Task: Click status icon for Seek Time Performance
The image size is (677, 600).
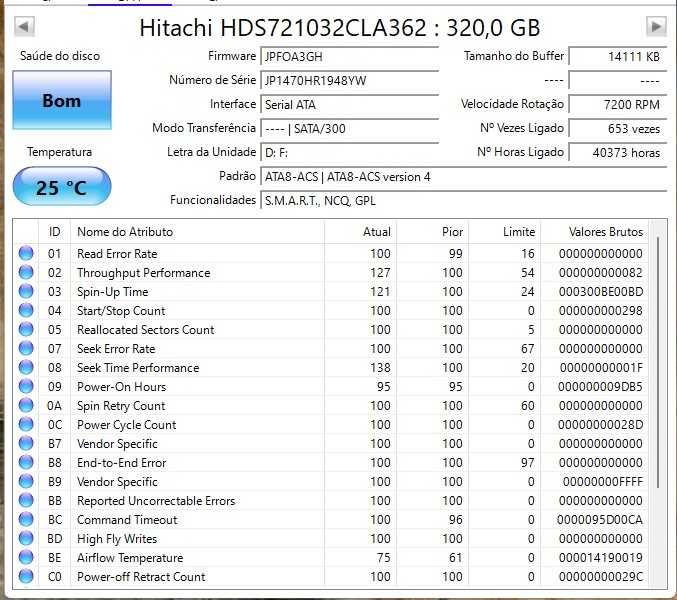Action: point(26,367)
